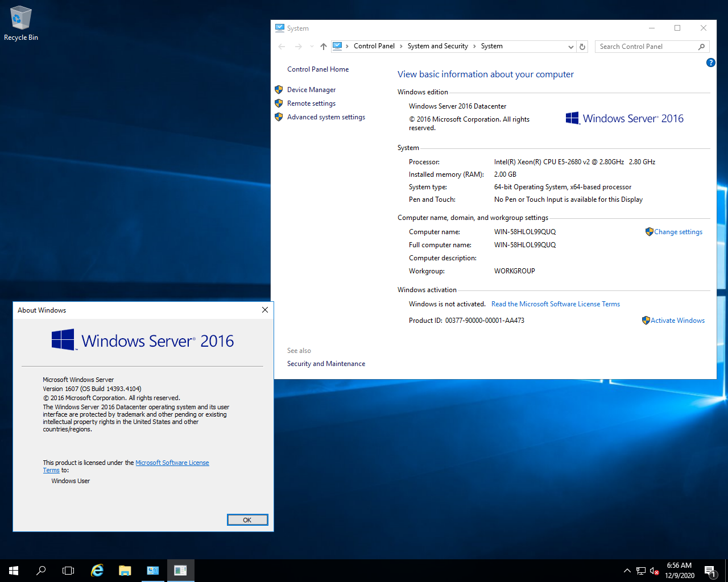Open the clock showing 6:56 AM
This screenshot has width=728, height=582.
coord(680,571)
